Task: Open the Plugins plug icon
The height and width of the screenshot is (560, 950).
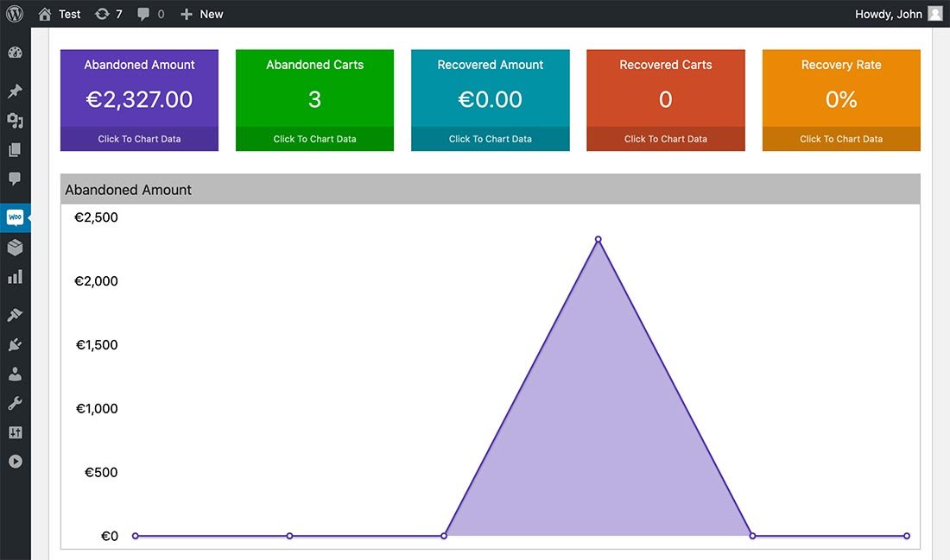Action: tap(16, 344)
